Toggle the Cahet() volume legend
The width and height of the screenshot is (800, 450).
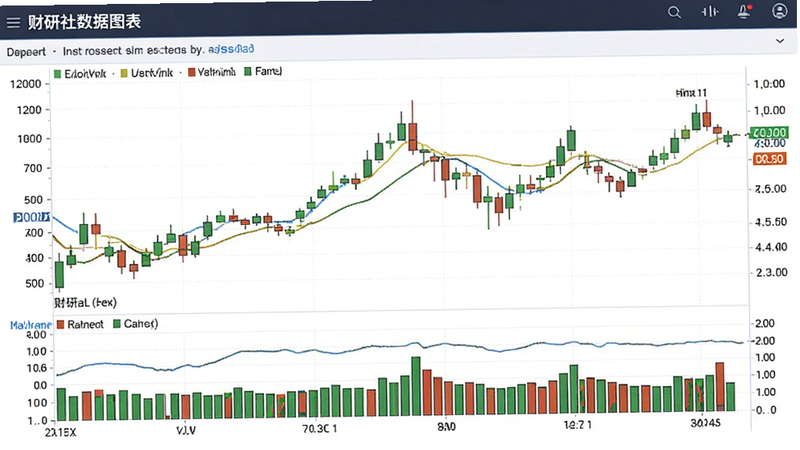[x=135, y=324]
